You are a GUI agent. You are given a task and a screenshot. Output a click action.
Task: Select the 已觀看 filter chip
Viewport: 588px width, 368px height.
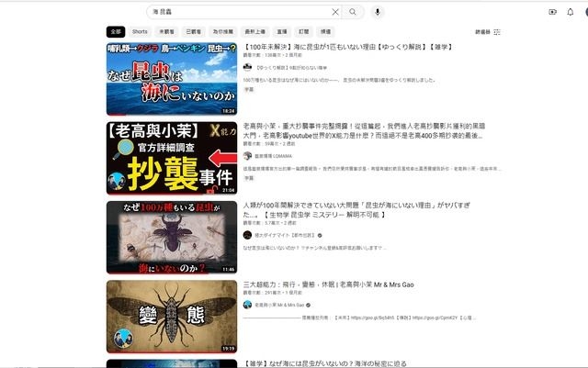[x=193, y=31]
